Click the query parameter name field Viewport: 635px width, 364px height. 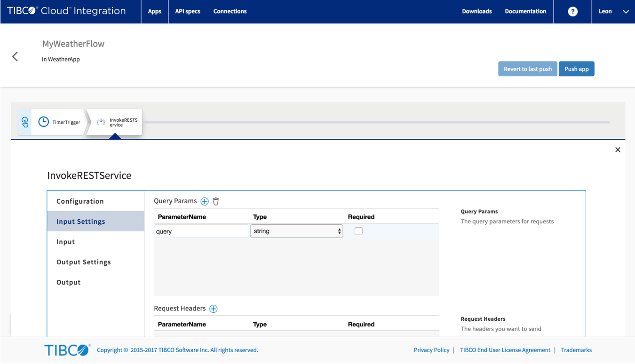(201, 231)
